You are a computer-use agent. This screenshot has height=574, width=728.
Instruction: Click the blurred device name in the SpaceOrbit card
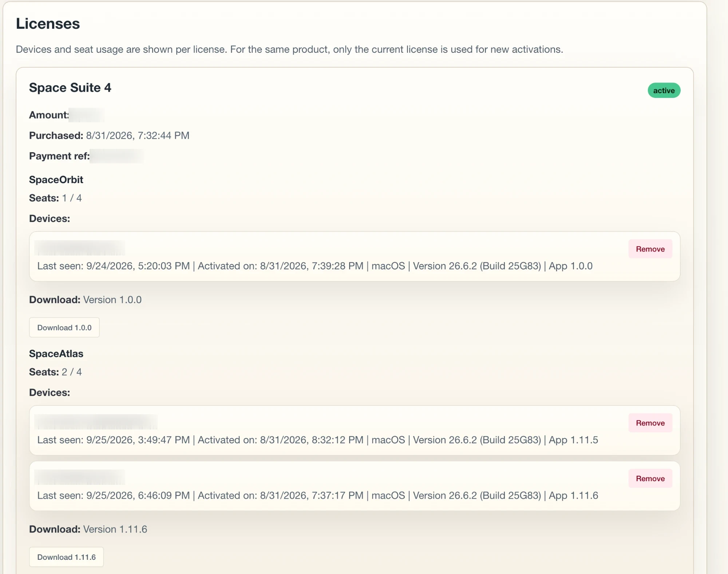point(80,248)
